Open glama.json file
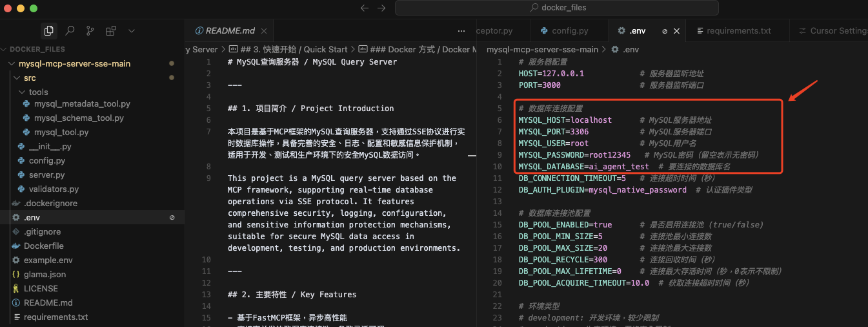This screenshot has width=868, height=327. [45, 274]
